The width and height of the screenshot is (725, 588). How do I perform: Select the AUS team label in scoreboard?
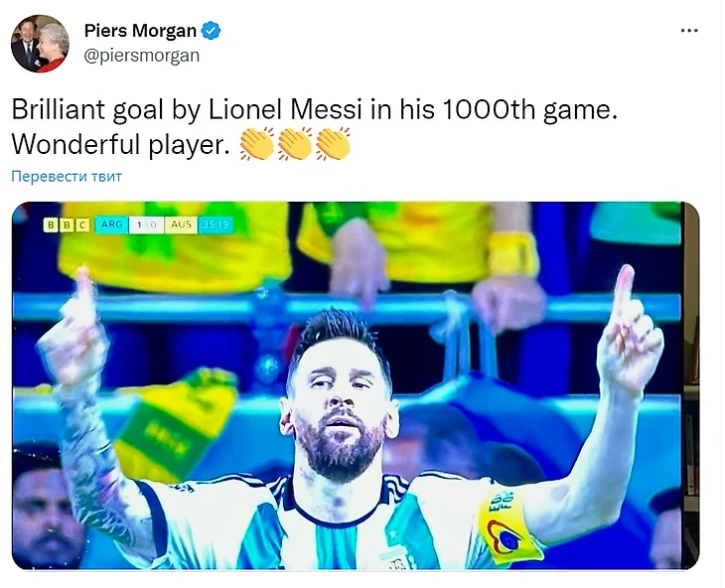(x=181, y=225)
